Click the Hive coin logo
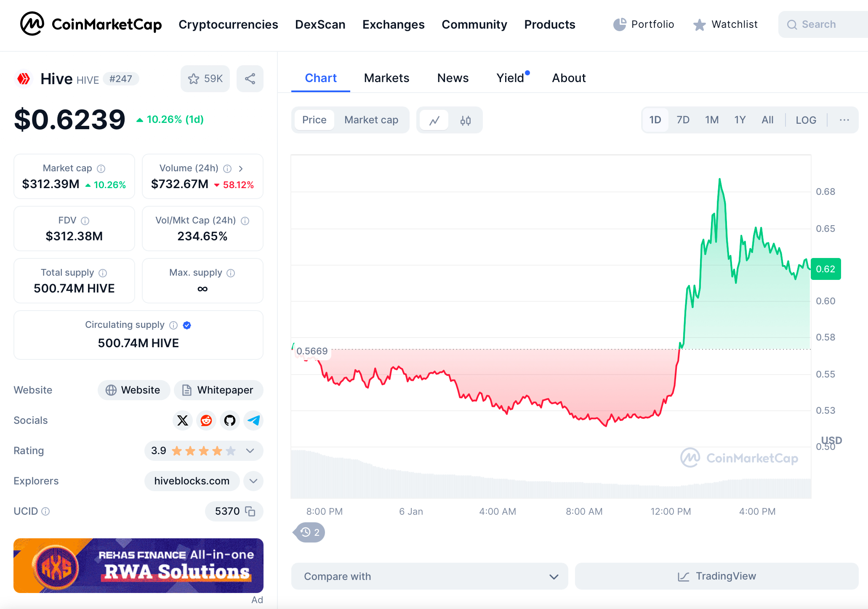This screenshot has height=609, width=868. (24, 79)
